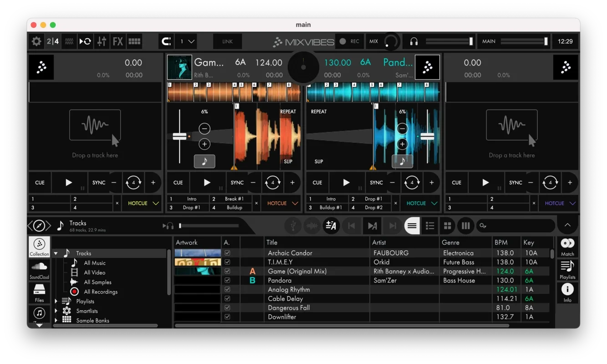Viewport: 607px width, 364px height.
Task: Click SYNC on the orange deck
Action: 237,182
